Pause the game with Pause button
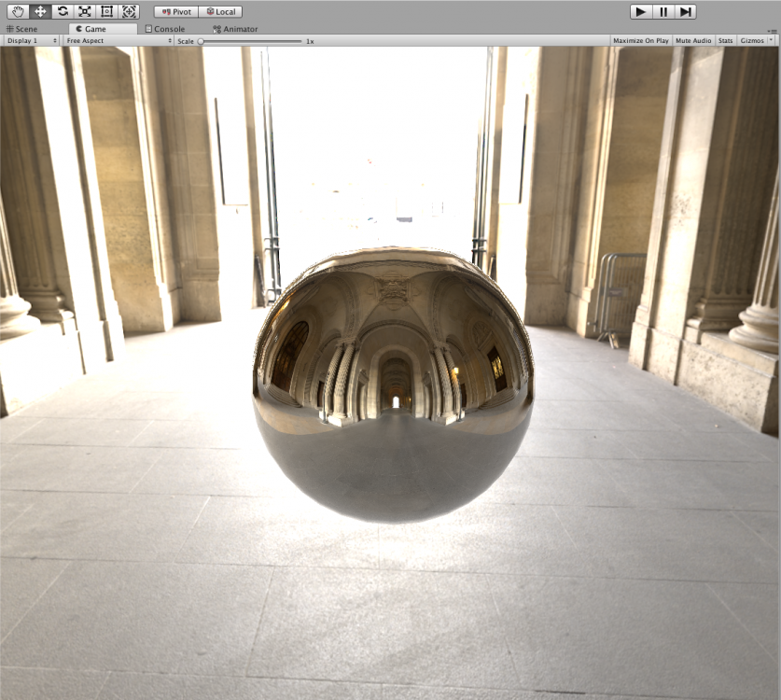This screenshot has height=700, width=781. click(663, 11)
